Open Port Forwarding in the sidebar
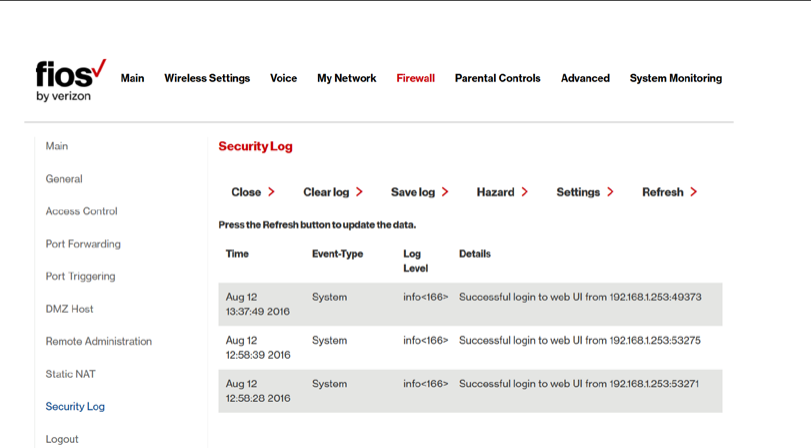The image size is (811, 448). pyautogui.click(x=83, y=244)
